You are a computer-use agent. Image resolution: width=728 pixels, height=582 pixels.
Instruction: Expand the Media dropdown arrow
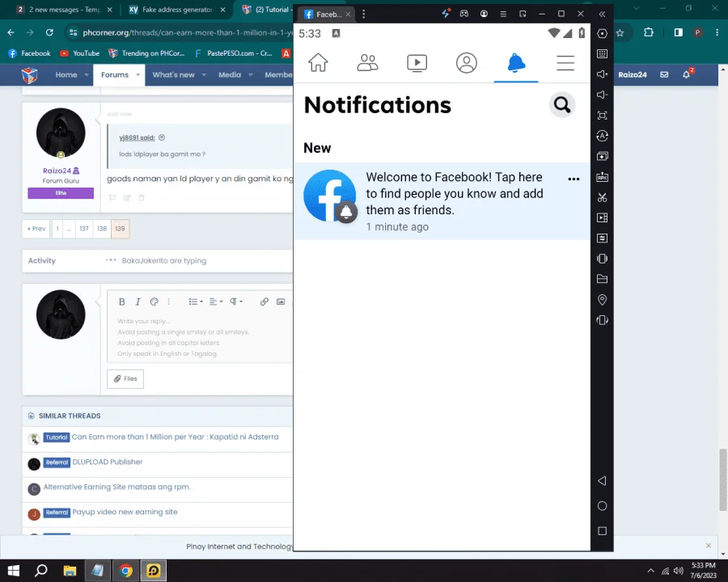point(250,74)
